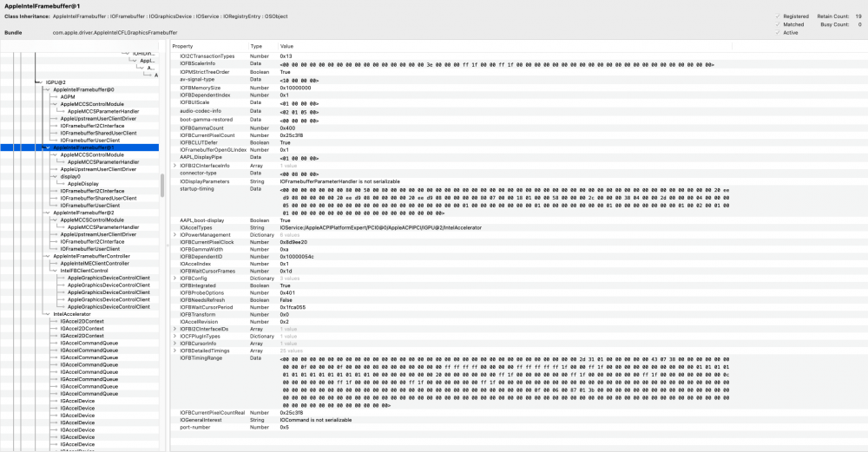Click the Class Inheritance path text

coord(170,16)
